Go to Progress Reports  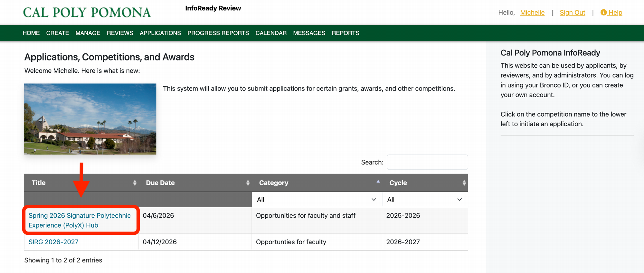click(x=218, y=33)
